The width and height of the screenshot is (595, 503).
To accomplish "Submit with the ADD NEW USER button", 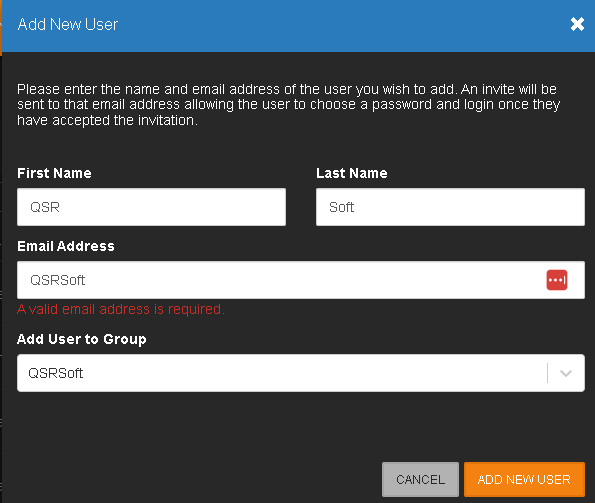I will (x=524, y=479).
